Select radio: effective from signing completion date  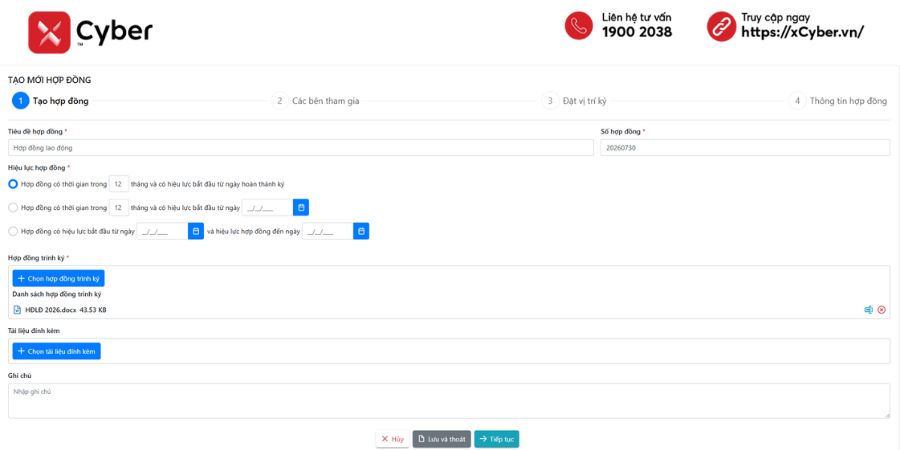point(13,184)
